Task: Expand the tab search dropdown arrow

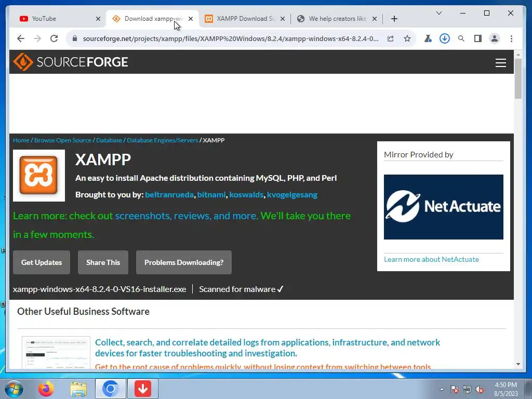Action: click(438, 13)
